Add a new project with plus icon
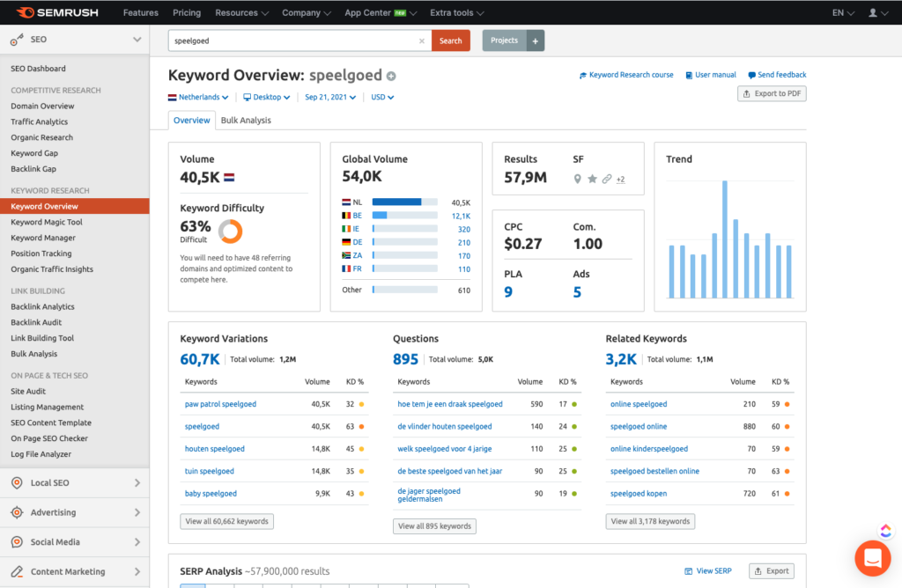Screen dimensions: 902x588 tap(536, 40)
